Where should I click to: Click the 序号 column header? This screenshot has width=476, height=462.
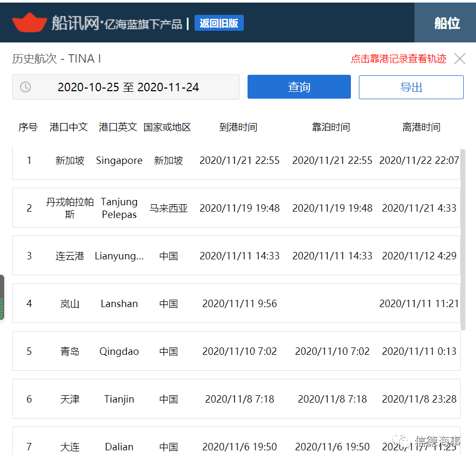click(x=28, y=127)
